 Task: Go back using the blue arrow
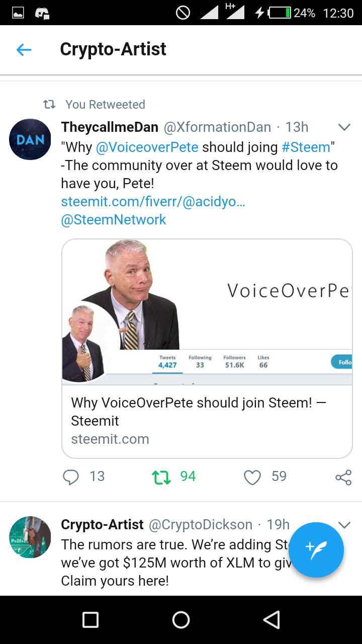point(24,49)
